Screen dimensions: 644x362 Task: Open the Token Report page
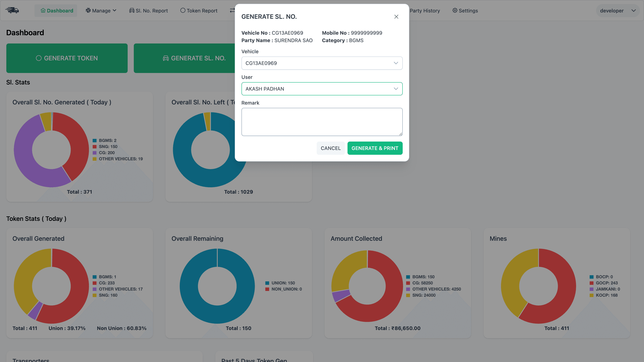(x=202, y=11)
